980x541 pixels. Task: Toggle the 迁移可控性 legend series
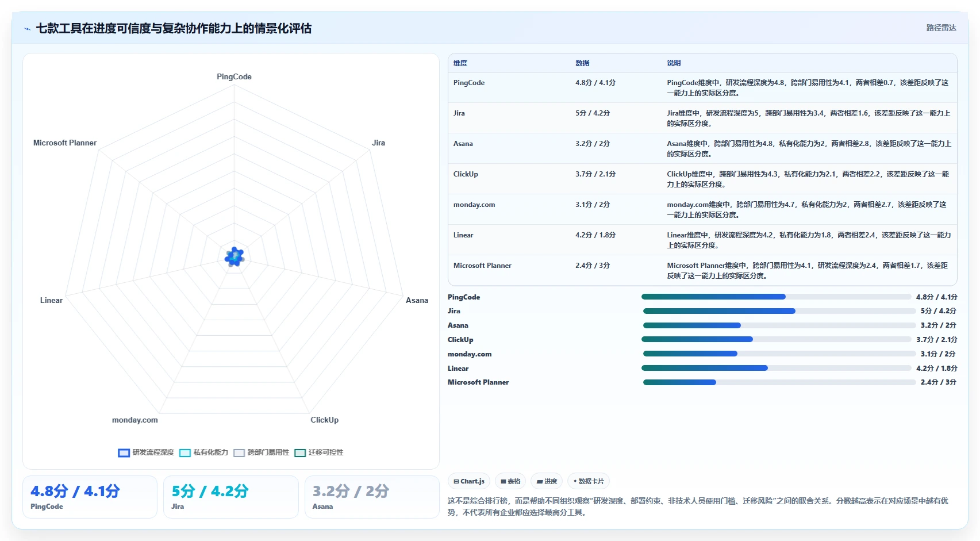pyautogui.click(x=319, y=452)
